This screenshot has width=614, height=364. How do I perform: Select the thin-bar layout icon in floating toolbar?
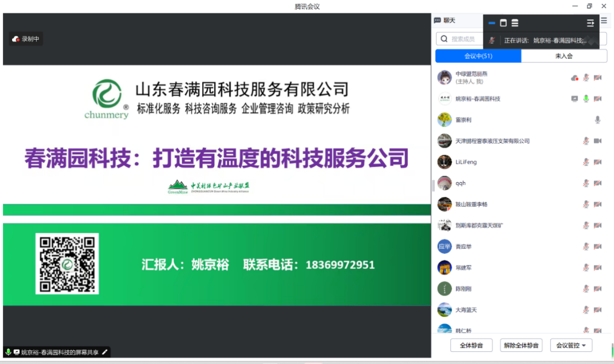(492, 23)
